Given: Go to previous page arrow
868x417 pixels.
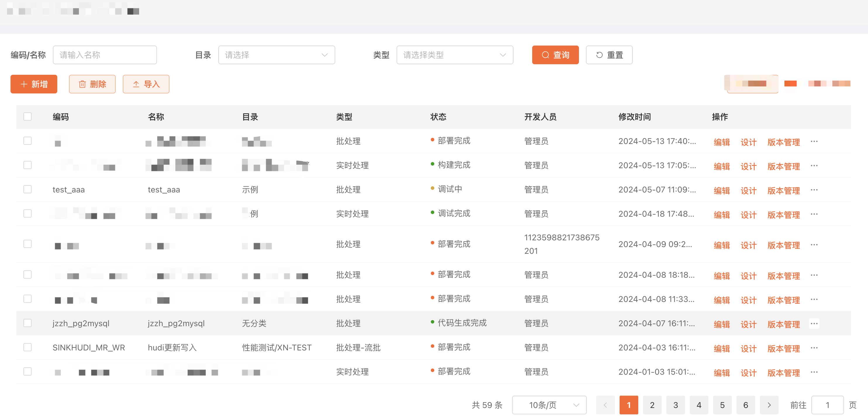Looking at the screenshot, I should coord(605,405).
